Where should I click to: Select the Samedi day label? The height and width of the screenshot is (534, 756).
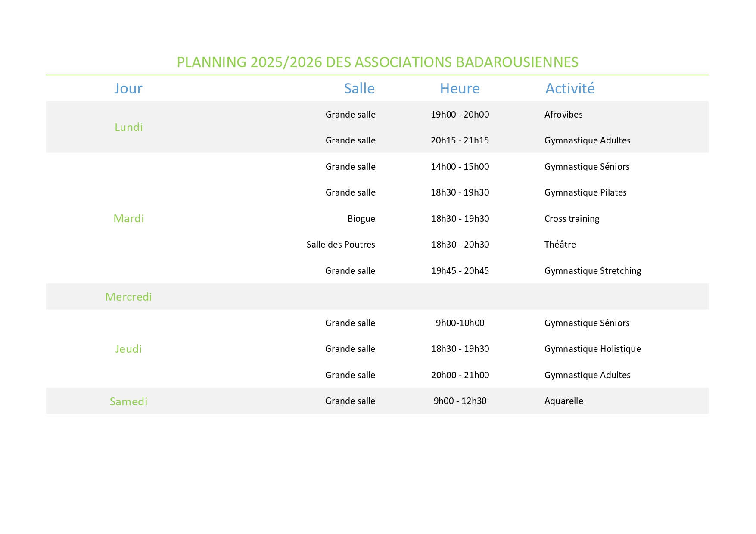128,401
